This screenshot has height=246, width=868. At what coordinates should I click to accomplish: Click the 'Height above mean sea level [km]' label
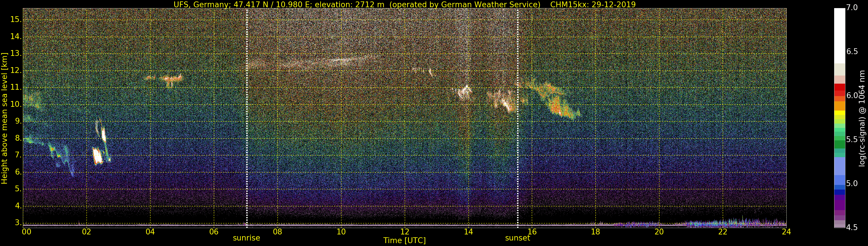(x=4, y=118)
